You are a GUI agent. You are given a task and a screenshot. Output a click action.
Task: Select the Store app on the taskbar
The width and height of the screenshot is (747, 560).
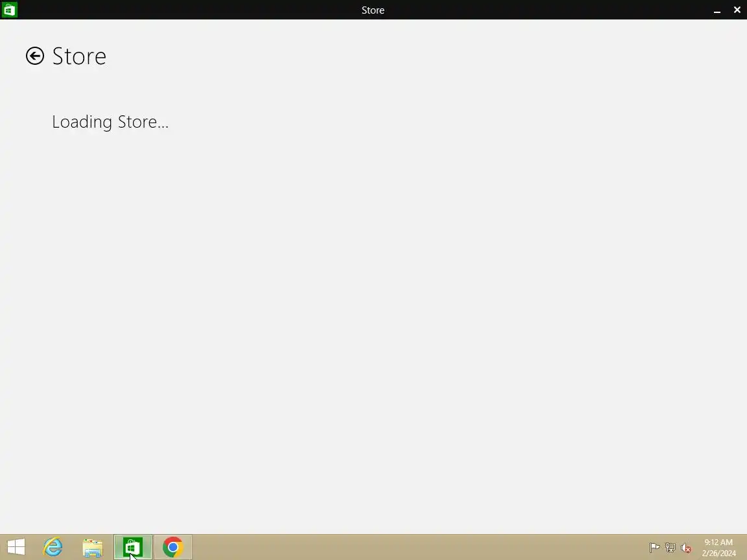pyautogui.click(x=133, y=547)
